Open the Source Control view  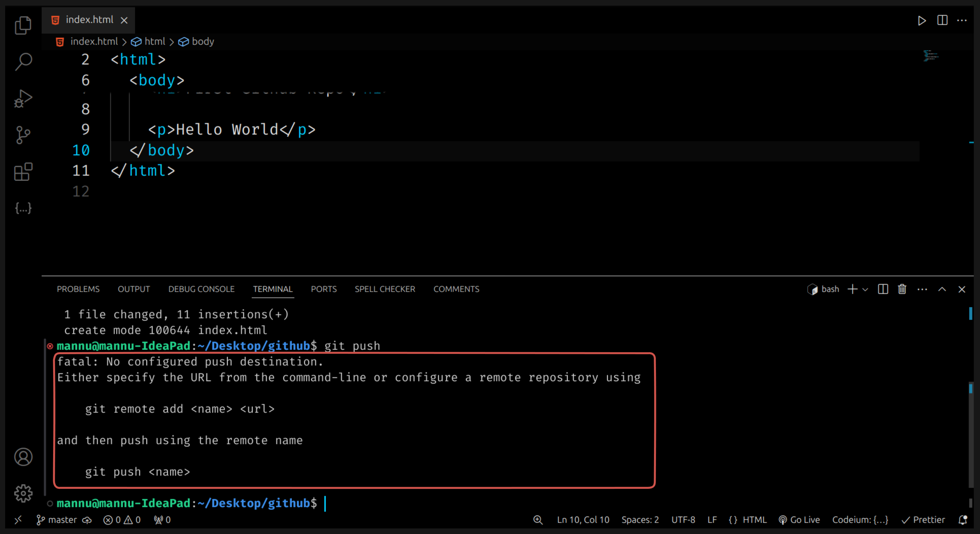point(23,135)
